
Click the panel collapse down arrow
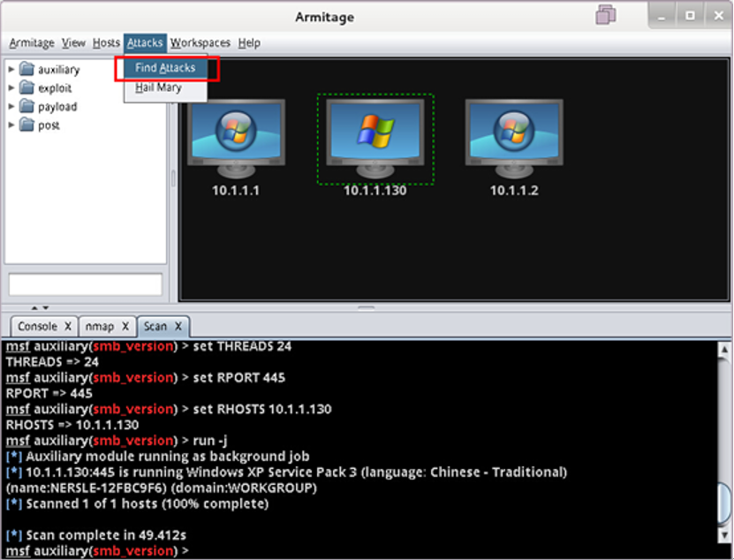45,308
